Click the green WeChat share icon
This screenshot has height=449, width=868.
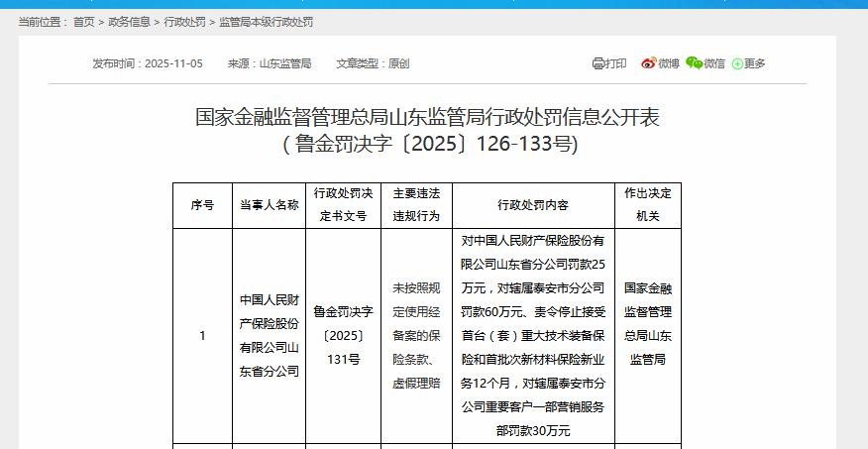click(x=694, y=63)
